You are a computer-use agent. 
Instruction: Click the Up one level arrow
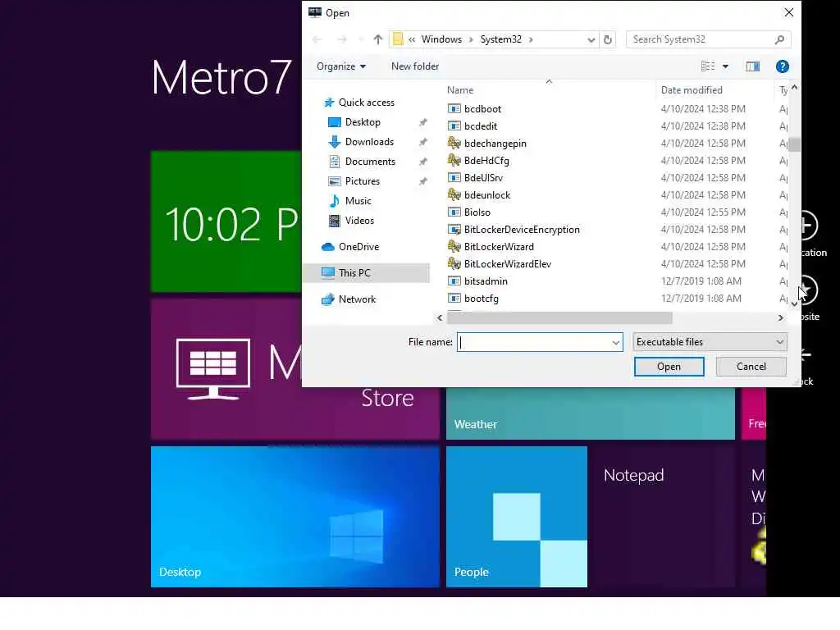point(377,39)
